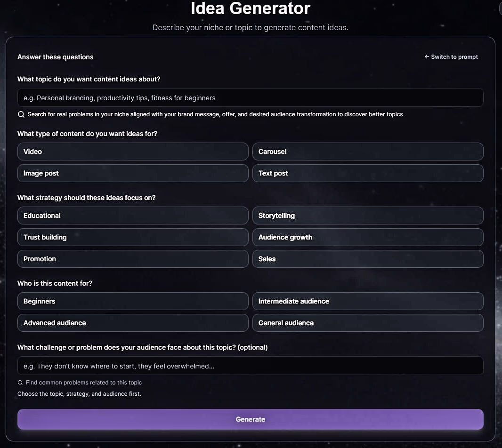
Task: Select the Storytelling strategy
Action: click(368, 216)
